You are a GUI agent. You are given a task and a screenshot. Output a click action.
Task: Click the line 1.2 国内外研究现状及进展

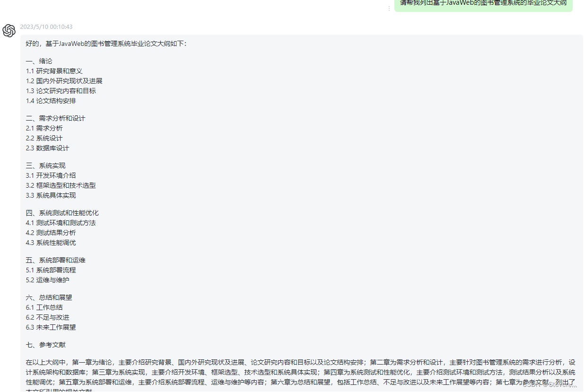click(64, 81)
